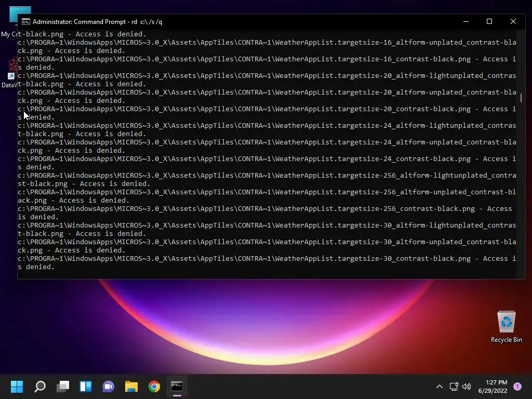
Task: Select the Recycle Bin desktop icon
Action: (x=506, y=327)
